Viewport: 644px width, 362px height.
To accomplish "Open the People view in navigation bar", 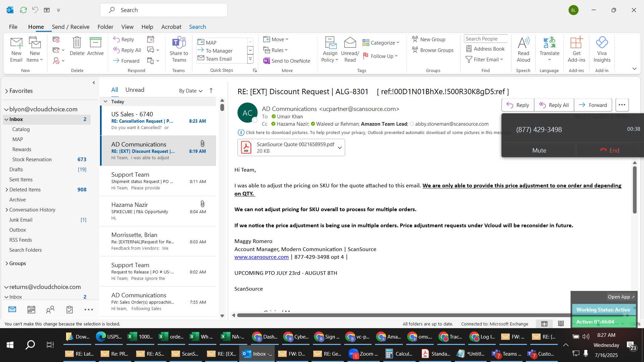I will pos(50,309).
